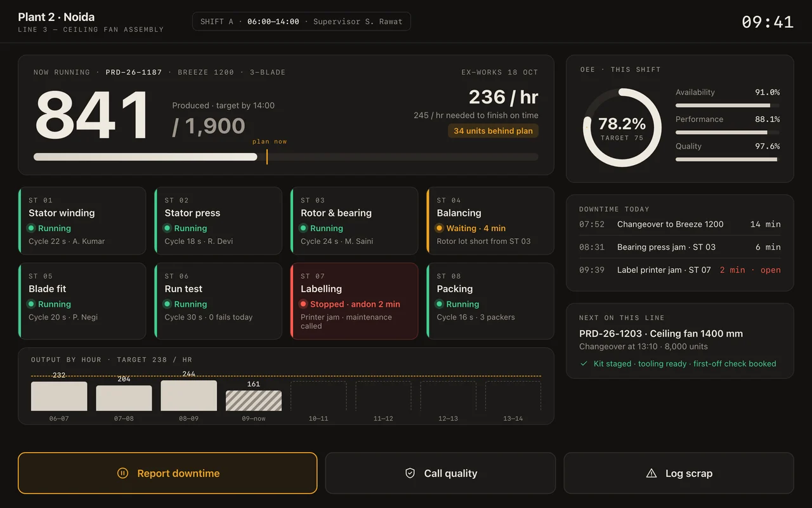The image size is (812, 508).
Task: Open the ST 02 Stator press card
Action: coord(218,221)
